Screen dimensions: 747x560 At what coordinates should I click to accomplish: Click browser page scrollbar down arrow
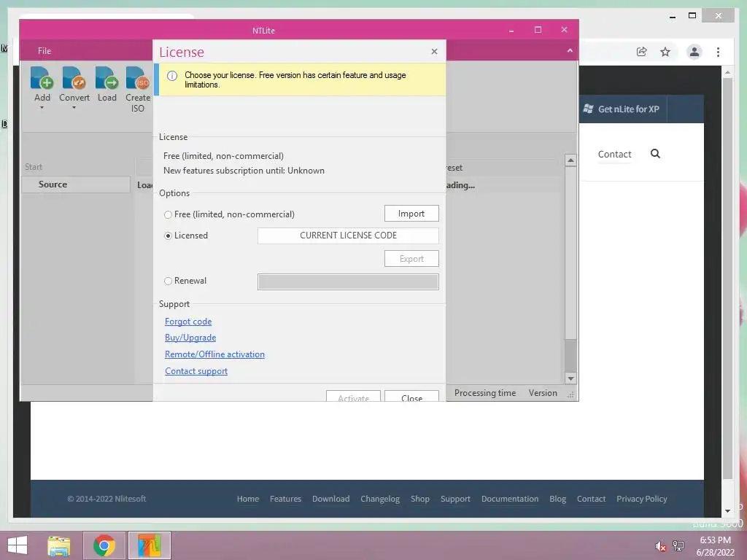point(727,511)
